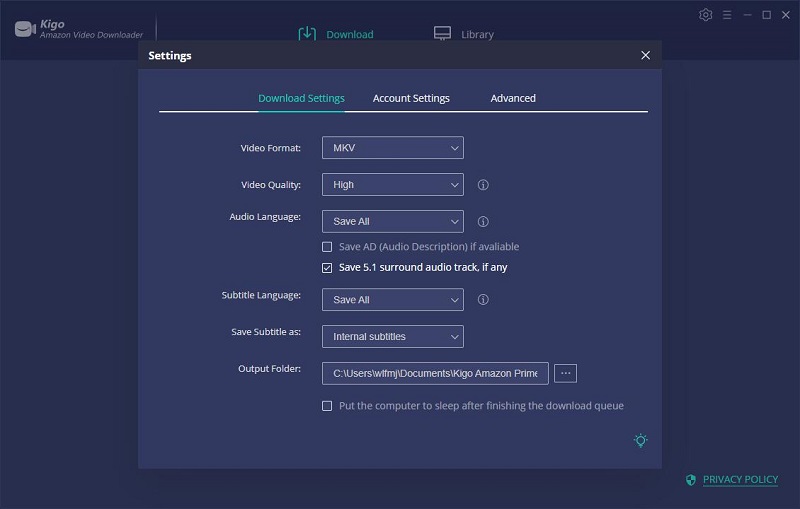Expand the Subtitle Language Save All dropdown

[393, 299]
